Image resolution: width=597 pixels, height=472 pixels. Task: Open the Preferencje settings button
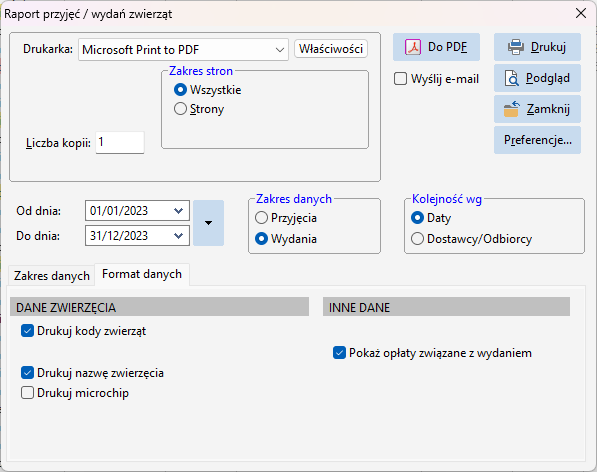[x=537, y=140]
